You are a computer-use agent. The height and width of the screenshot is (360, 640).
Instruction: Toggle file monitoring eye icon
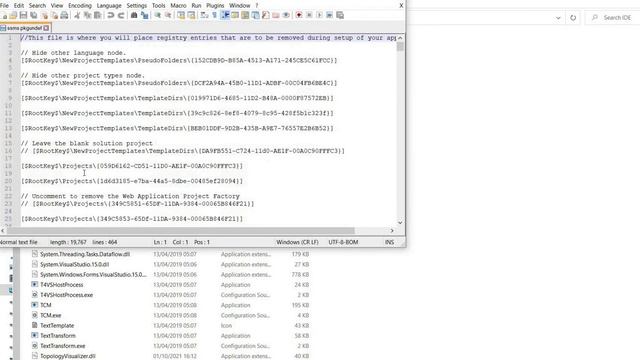point(286,16)
